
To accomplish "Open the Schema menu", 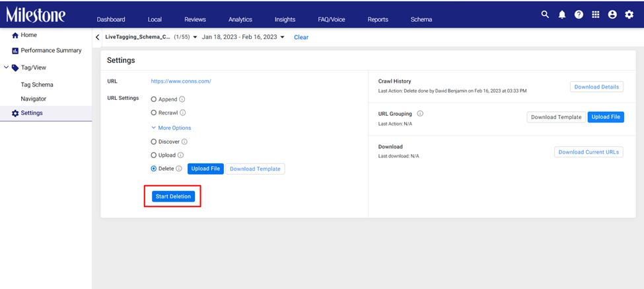I will click(x=421, y=19).
